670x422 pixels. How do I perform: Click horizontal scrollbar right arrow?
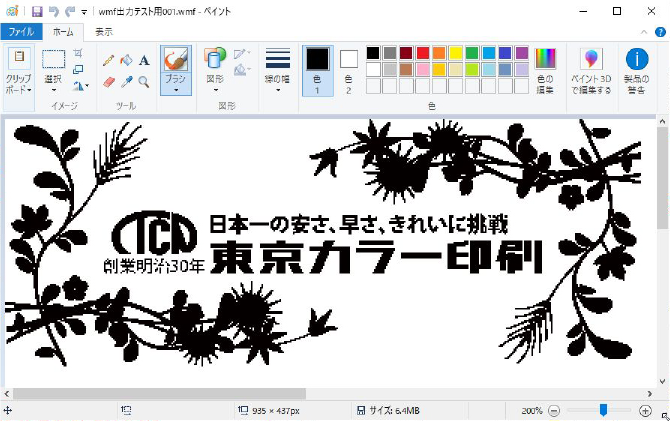click(650, 393)
